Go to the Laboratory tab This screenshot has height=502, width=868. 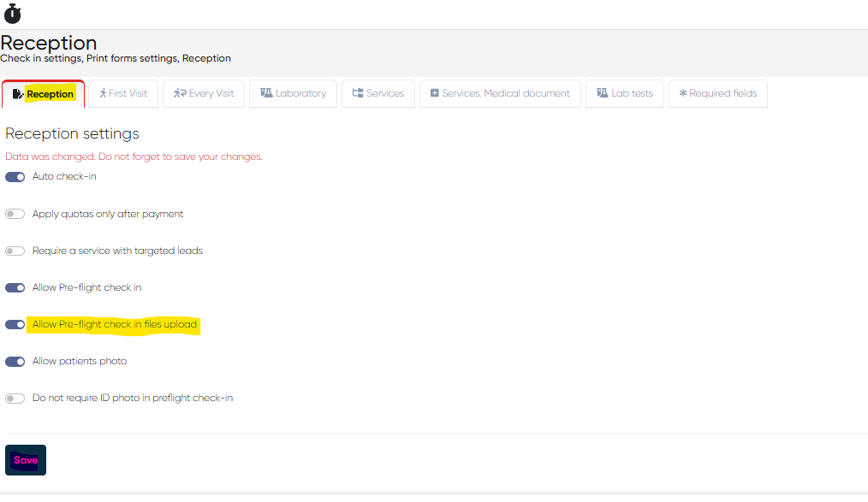(293, 94)
